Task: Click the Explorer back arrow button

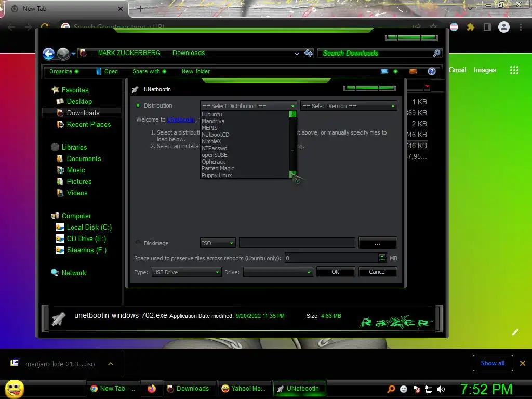Action: click(48, 54)
